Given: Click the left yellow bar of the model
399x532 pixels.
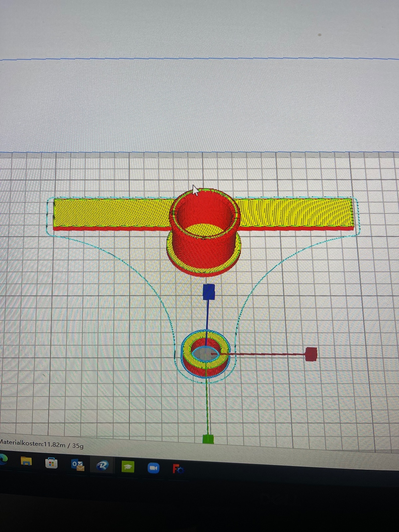Looking at the screenshot, I should coord(113,212).
